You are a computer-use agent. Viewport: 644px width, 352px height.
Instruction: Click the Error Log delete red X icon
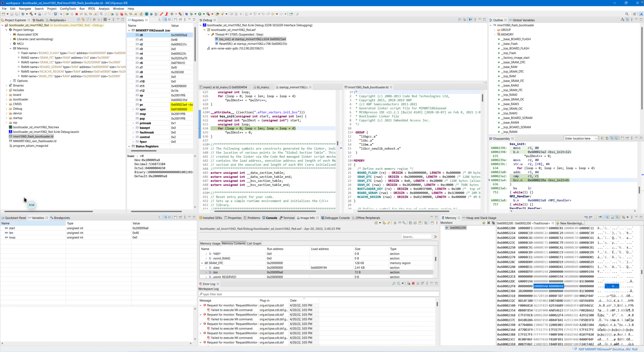tap(413, 283)
